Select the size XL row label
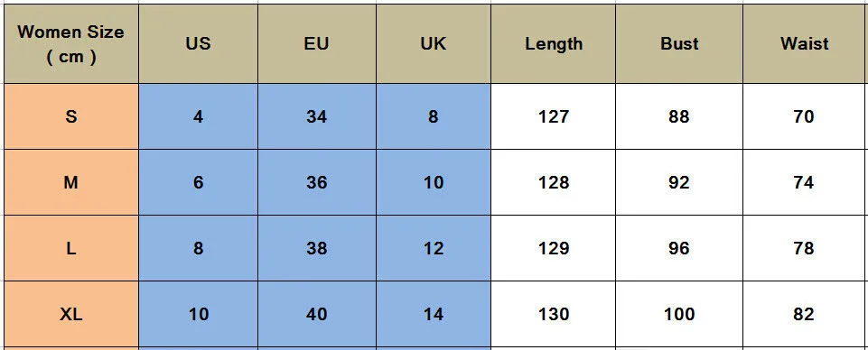Screen dimensions: 868x350 (70, 314)
